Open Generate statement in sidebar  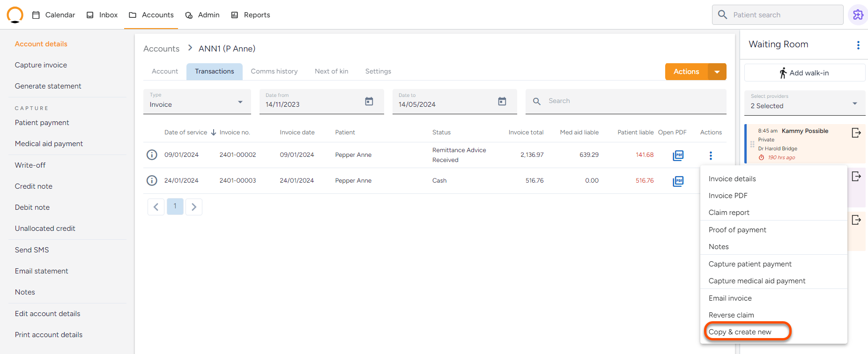[48, 86]
